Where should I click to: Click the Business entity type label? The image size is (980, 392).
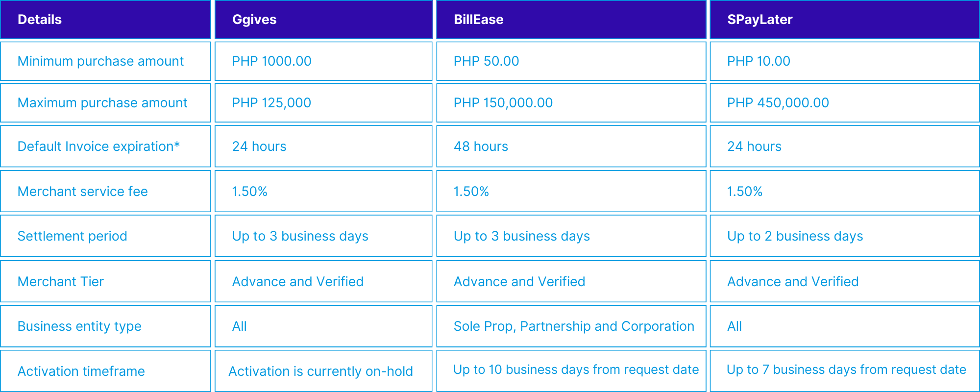[x=79, y=326]
